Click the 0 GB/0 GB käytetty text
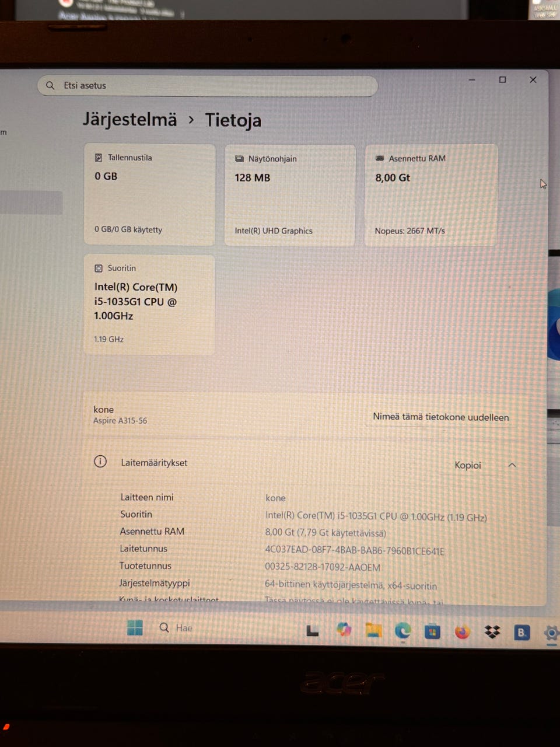560x747 pixels. pos(128,230)
